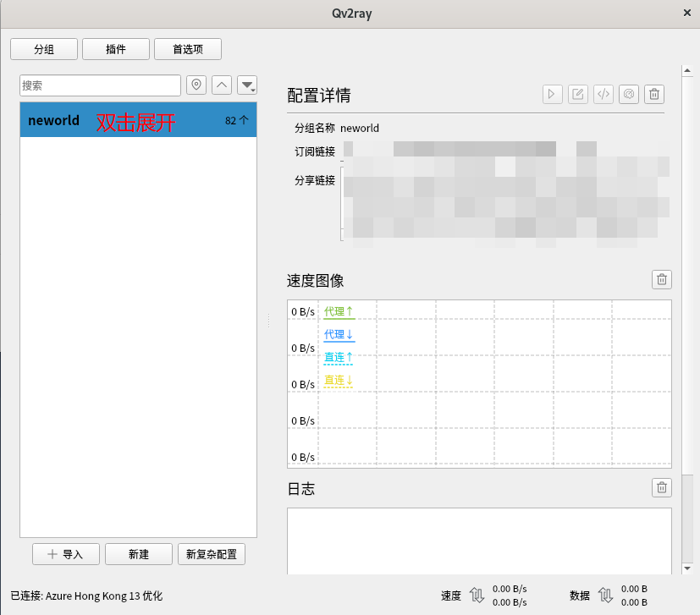Click the 代理↑ proxy upload legend
This screenshot has width=700, height=615.
point(339,312)
